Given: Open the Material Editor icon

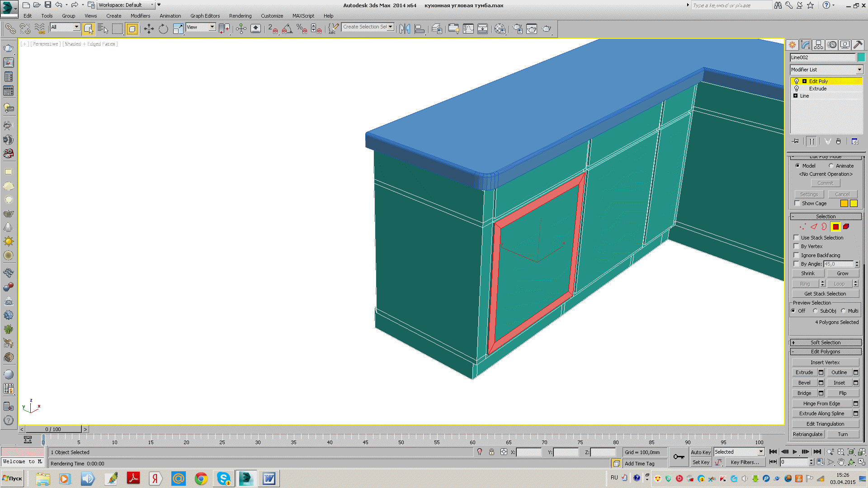Looking at the screenshot, I should (x=500, y=29).
